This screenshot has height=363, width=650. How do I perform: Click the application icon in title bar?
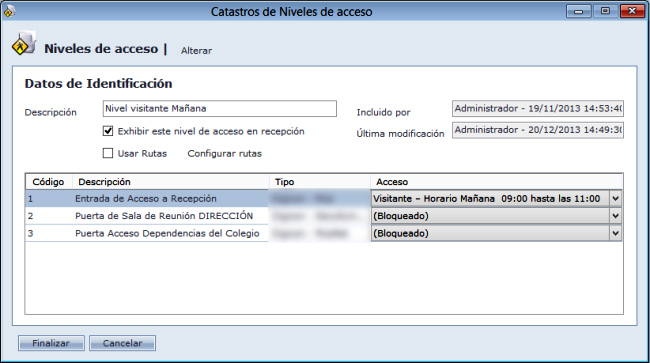(9, 11)
